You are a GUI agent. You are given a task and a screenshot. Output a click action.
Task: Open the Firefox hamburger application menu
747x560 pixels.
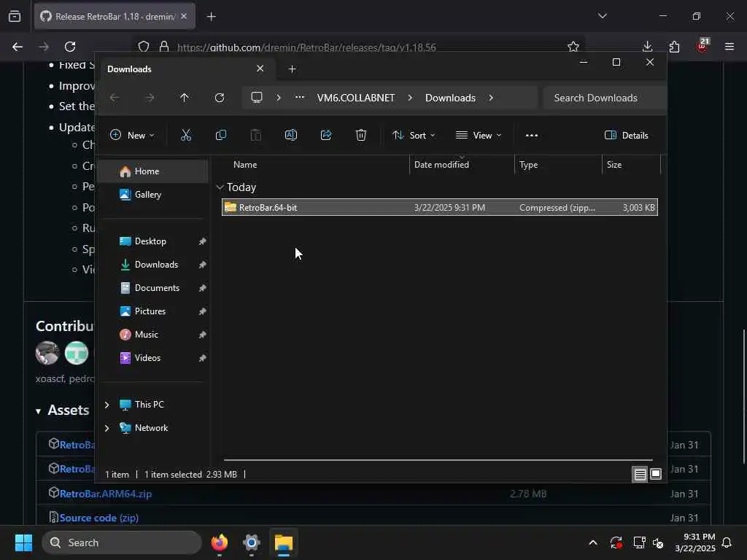click(x=729, y=47)
